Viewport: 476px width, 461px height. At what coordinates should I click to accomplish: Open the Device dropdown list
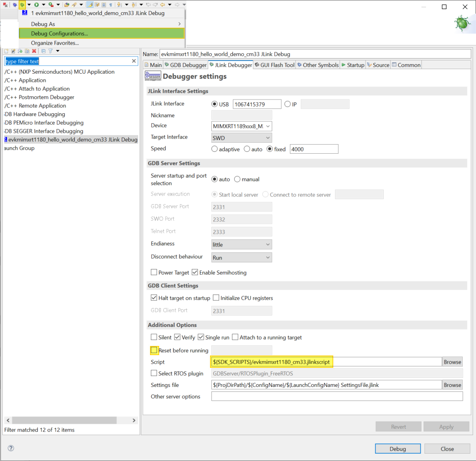[242, 126]
